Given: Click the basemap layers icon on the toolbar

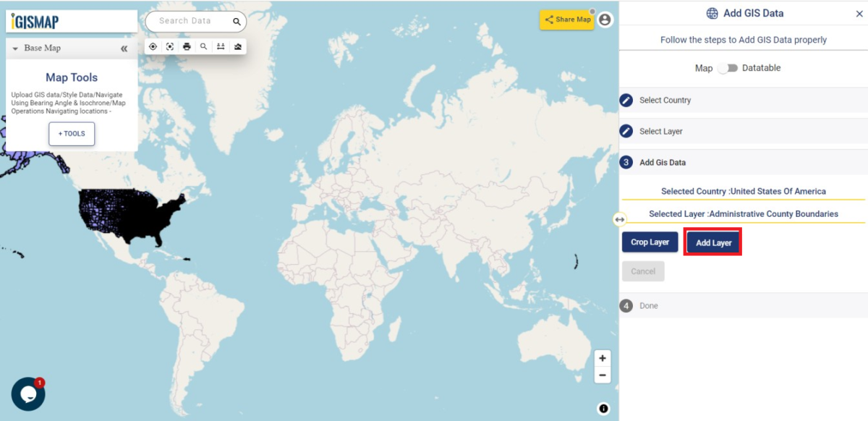Looking at the screenshot, I should (238, 46).
